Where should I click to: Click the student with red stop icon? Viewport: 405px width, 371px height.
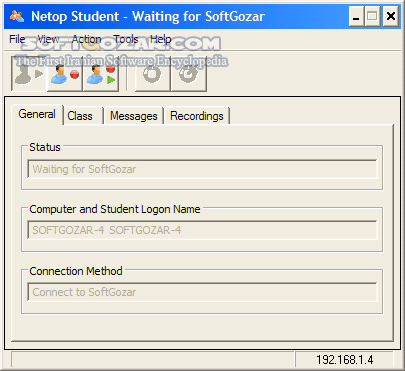(x=65, y=74)
